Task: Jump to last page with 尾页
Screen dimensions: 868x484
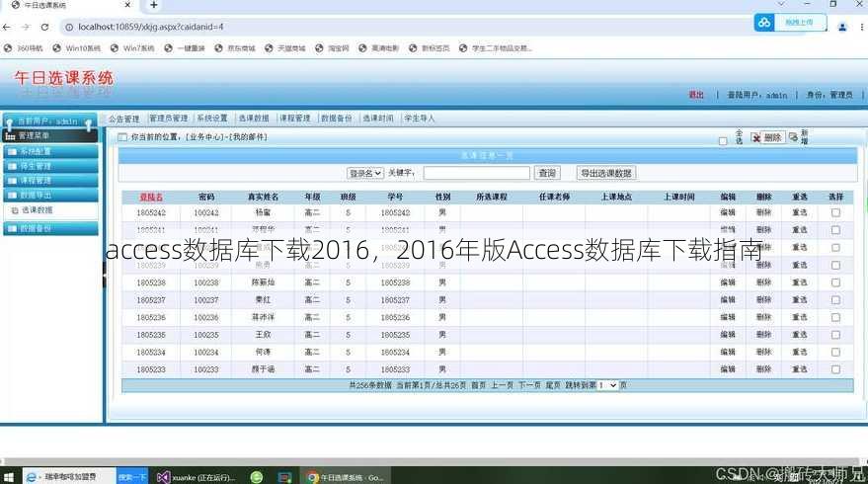Action: (x=552, y=385)
